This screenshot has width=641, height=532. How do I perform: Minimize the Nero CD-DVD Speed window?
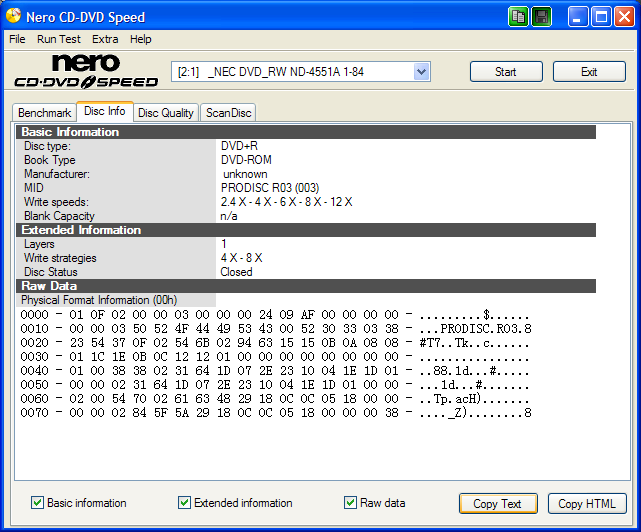[x=577, y=17]
